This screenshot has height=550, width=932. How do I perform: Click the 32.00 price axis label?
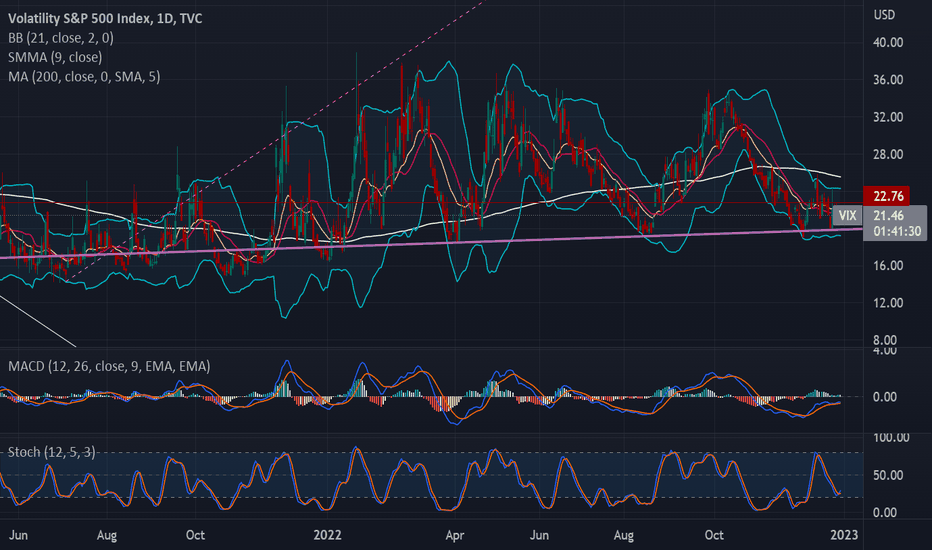point(888,117)
